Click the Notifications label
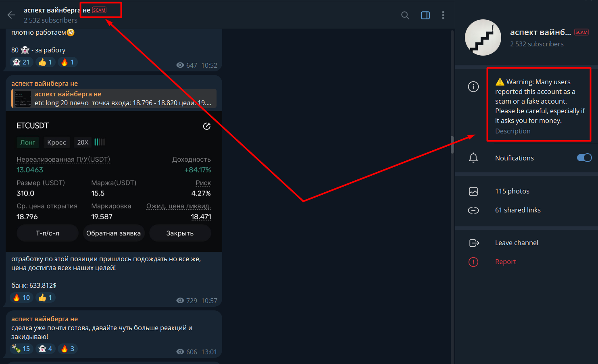 click(x=514, y=158)
